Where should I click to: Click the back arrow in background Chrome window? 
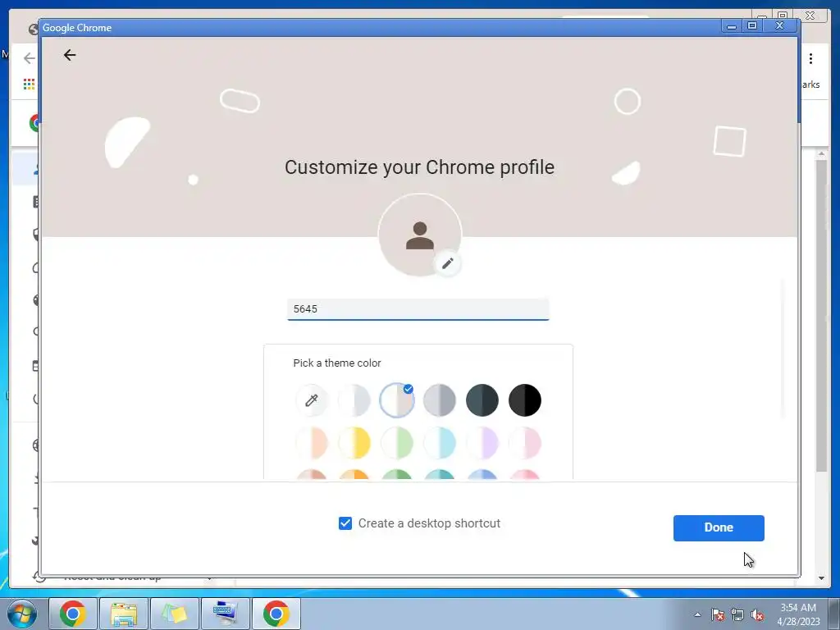point(29,58)
